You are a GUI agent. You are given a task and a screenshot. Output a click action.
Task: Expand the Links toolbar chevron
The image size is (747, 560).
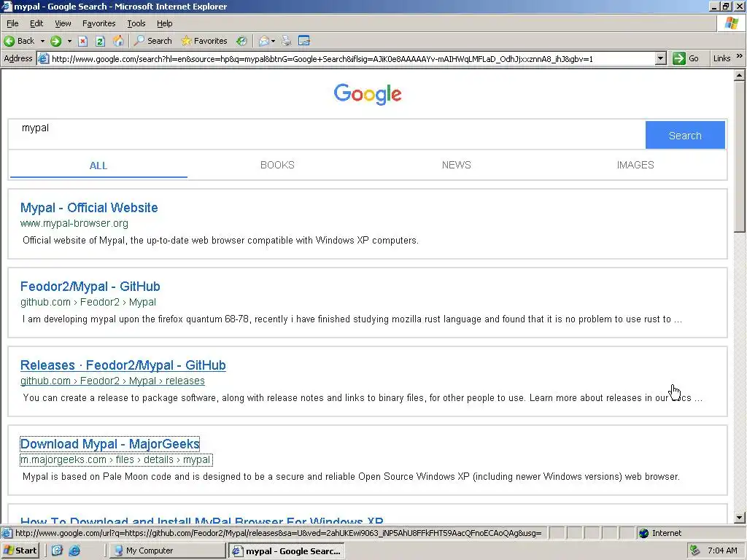[740, 56]
